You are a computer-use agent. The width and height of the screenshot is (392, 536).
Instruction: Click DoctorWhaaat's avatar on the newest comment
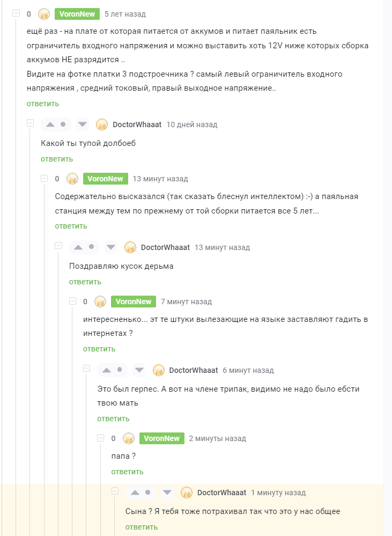click(187, 493)
